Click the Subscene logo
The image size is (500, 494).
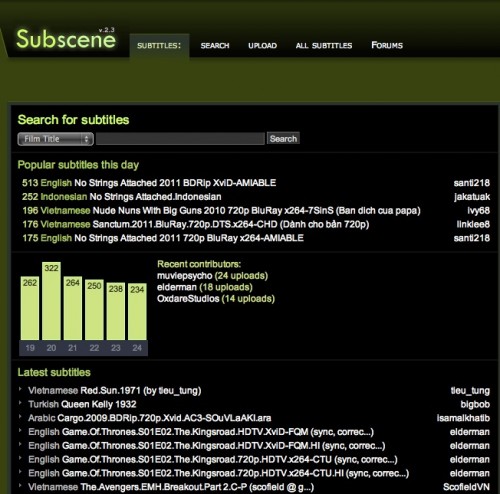pyautogui.click(x=66, y=39)
